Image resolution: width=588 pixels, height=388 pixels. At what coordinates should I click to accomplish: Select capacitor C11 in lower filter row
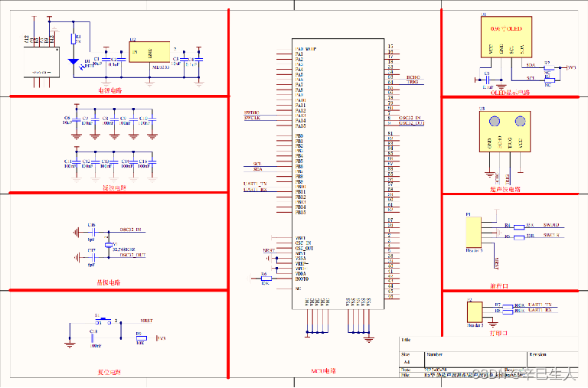77,162
